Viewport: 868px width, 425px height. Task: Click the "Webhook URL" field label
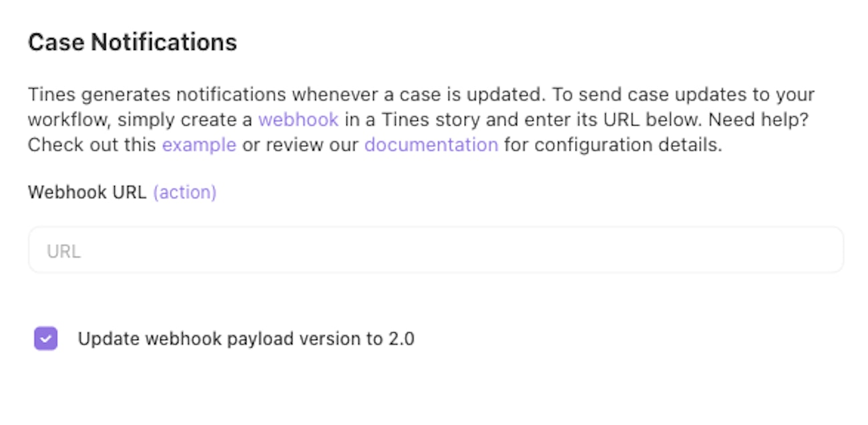(x=87, y=192)
